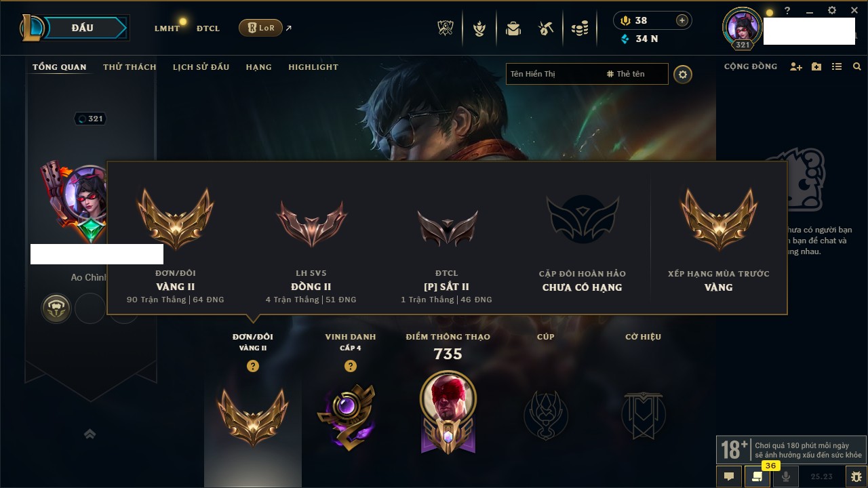Open the Thử Thách tab
The height and width of the screenshot is (488, 868).
[x=130, y=67]
